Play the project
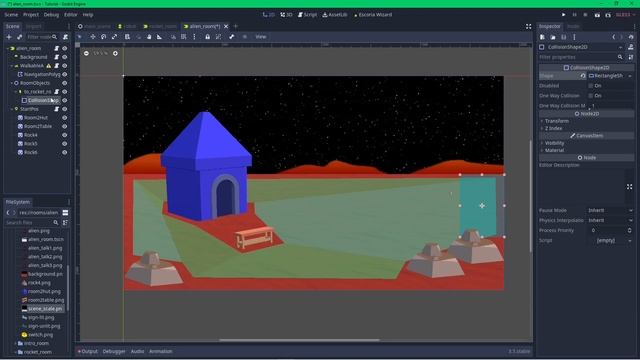Screen dimensions: 640x360 [x=564, y=15]
